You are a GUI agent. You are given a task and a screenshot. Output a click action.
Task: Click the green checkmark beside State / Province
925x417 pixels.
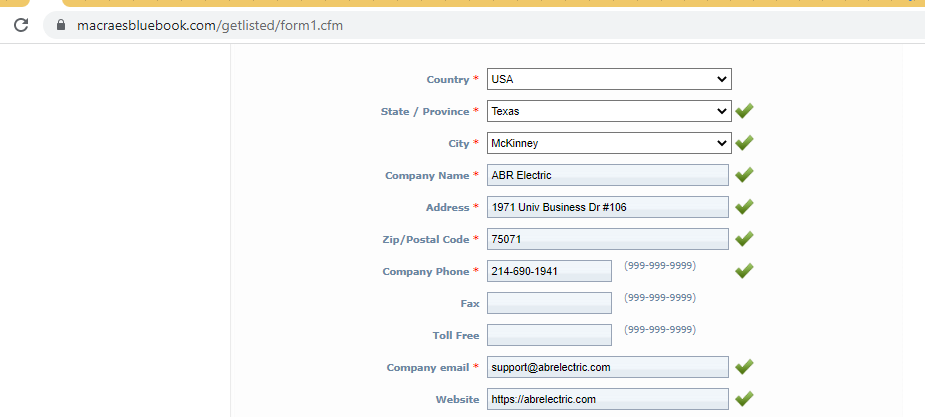(744, 110)
